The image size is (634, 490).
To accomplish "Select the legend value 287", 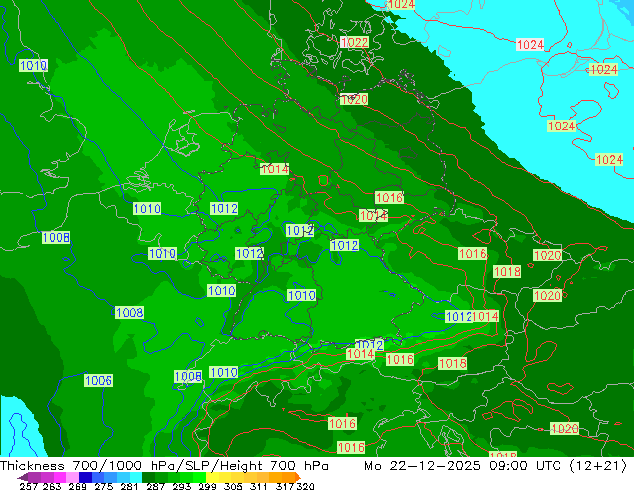I will 155,486.
